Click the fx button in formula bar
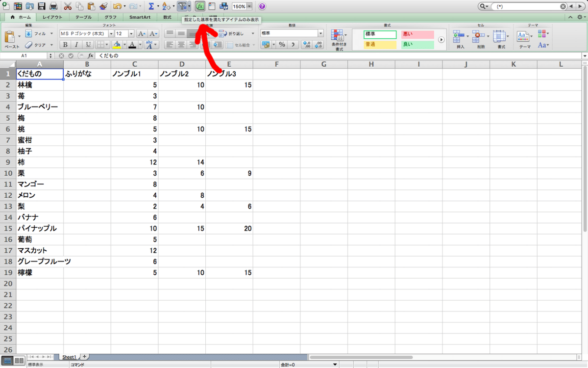588x368 pixels. 91,56
